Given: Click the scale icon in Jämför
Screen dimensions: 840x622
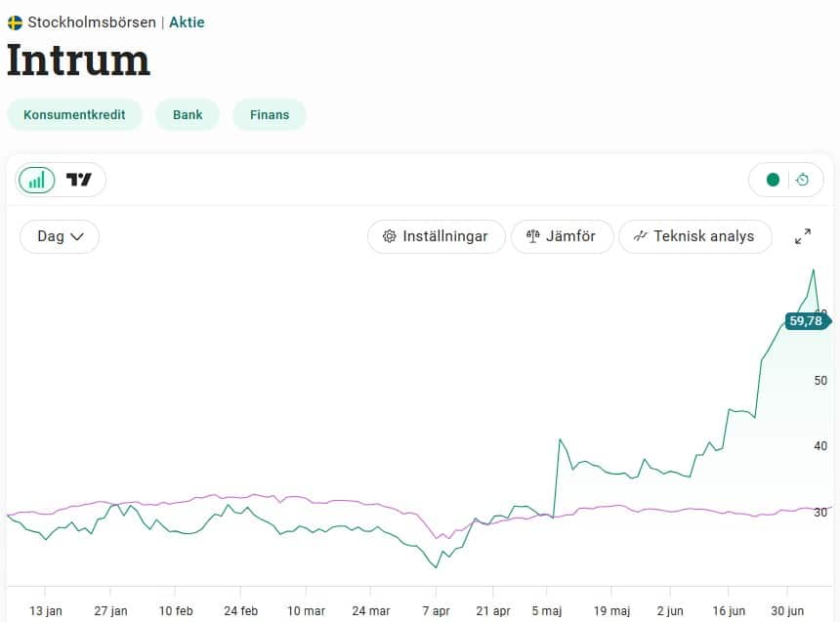Looking at the screenshot, I should [532, 236].
